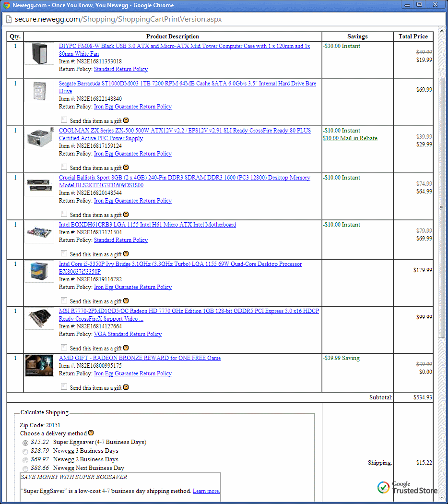Select Super Eggsaver delivery method
Viewport: 448px width, 504px height.
tap(25, 443)
